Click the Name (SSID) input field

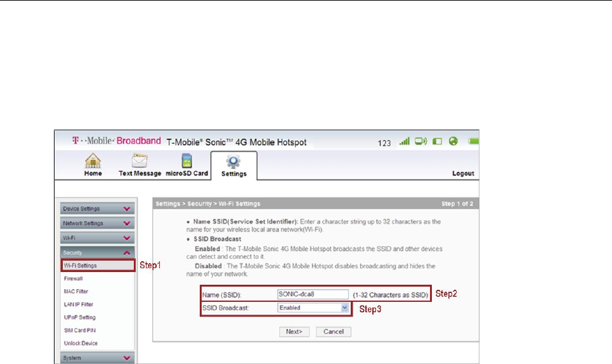click(x=313, y=294)
